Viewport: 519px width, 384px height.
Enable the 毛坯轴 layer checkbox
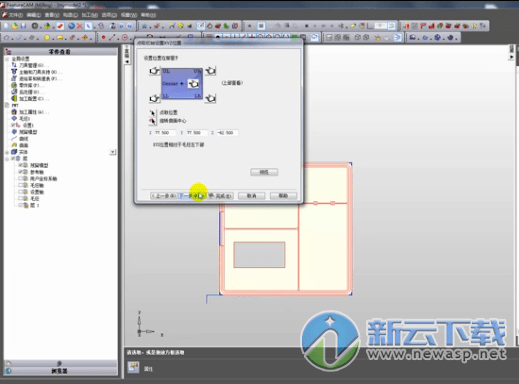(x=21, y=185)
